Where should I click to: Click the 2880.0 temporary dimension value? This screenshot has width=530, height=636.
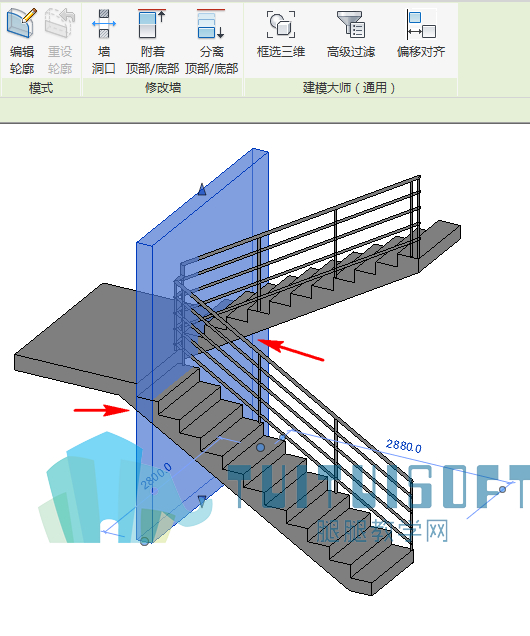[x=403, y=446]
